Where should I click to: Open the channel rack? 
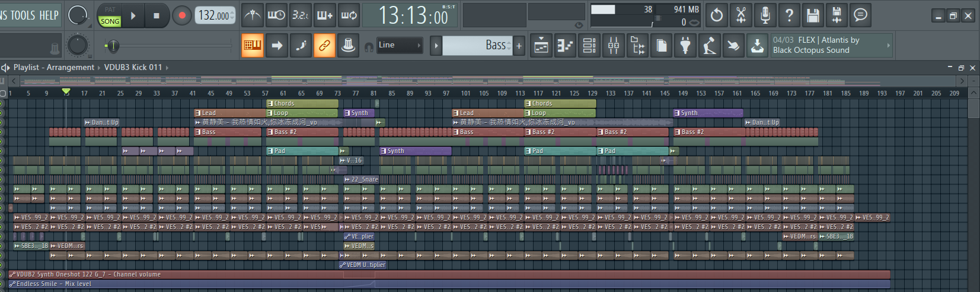[589, 45]
